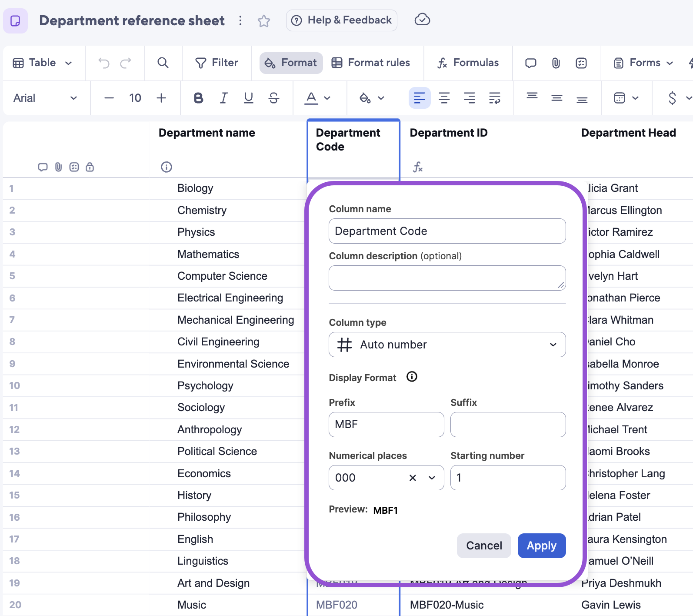Viewport: 693px width, 616px height.
Task: Clear the Numerical places selection
Action: click(x=413, y=478)
